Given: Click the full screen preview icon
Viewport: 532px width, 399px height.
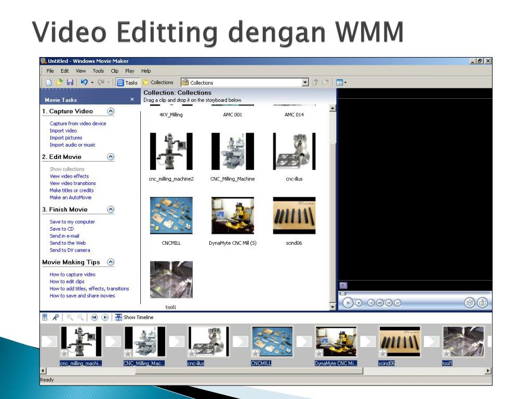Looking at the screenshot, I should 343,285.
